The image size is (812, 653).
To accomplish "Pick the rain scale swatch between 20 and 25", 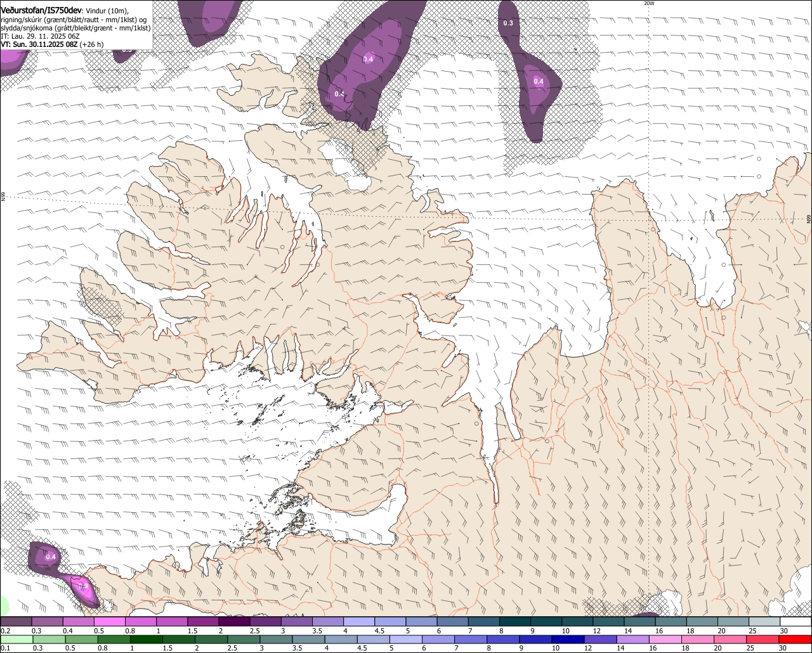I will click(x=731, y=640).
